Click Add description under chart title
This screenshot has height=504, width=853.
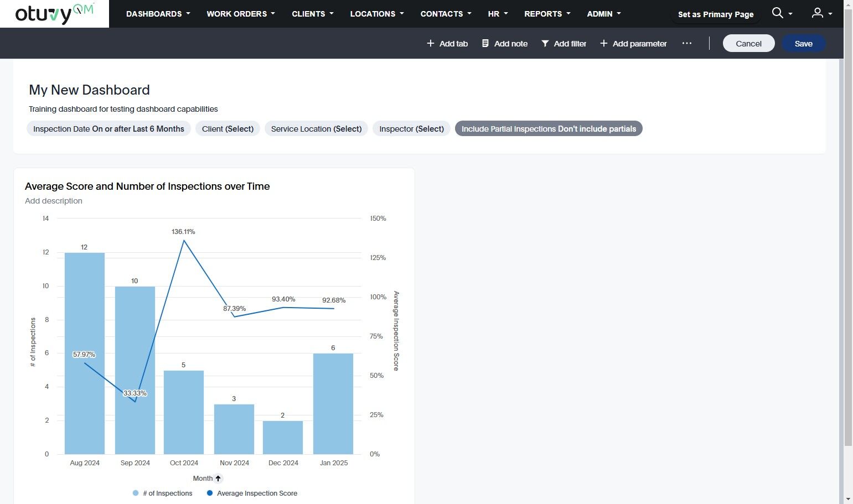click(x=54, y=201)
